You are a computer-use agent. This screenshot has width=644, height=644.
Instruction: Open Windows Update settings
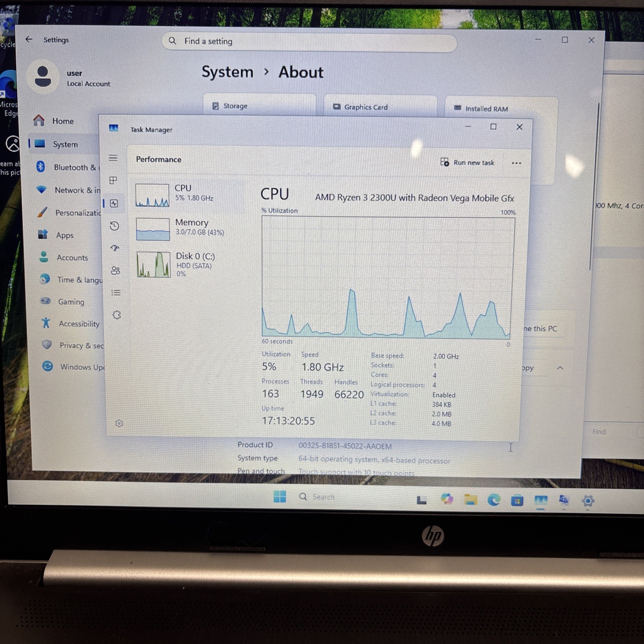coord(74,367)
